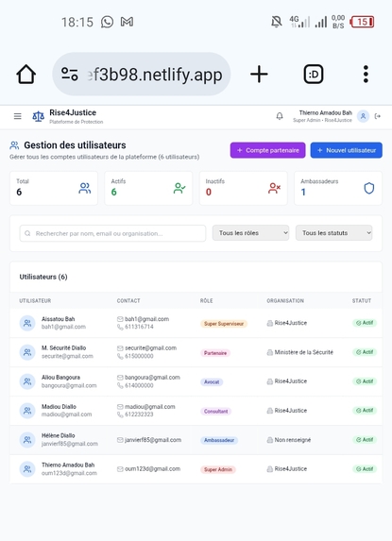Open the browser three-dot menu
The height and width of the screenshot is (541, 392).
[x=366, y=75]
